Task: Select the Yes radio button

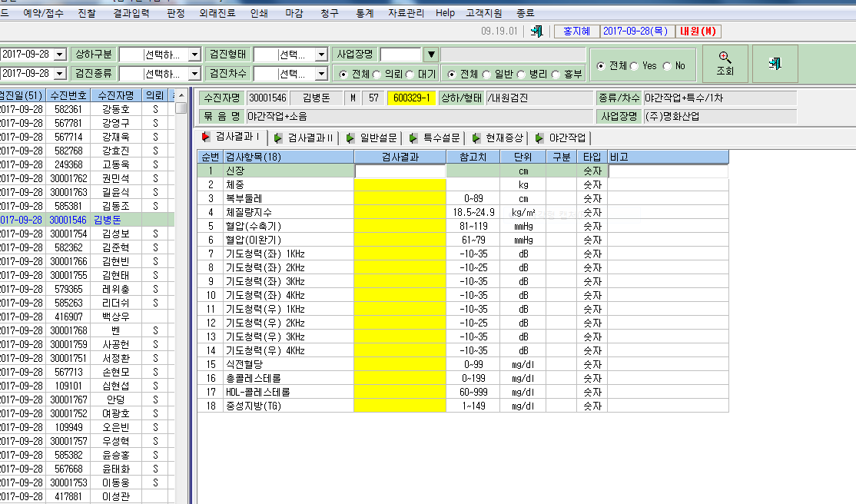Action: click(x=634, y=66)
